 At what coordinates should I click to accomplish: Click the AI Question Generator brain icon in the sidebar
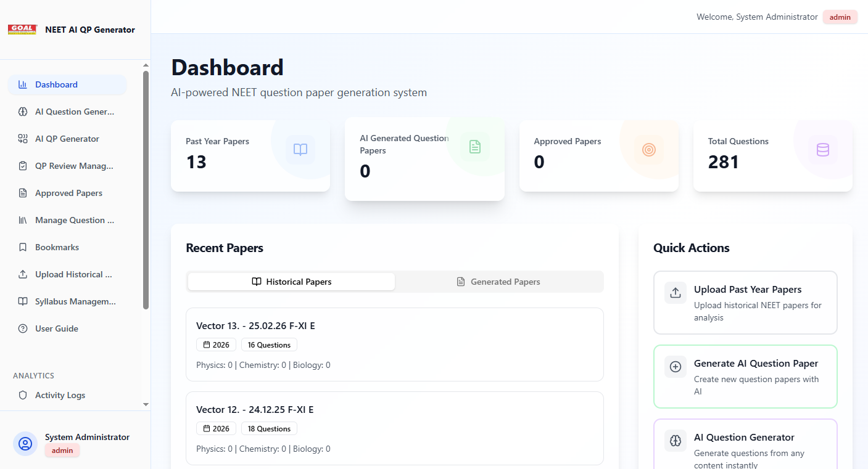point(23,112)
